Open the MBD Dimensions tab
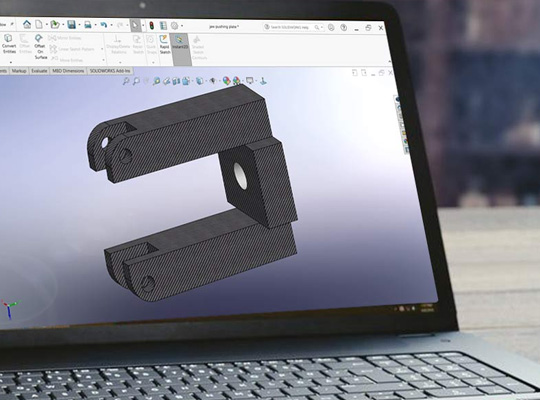Viewport: 540px width, 400px height. 68,71
